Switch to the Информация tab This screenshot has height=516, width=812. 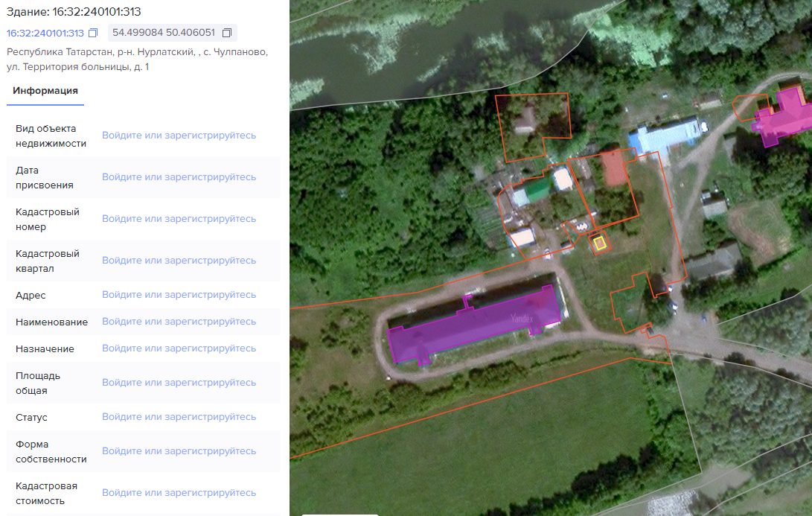[x=45, y=91]
